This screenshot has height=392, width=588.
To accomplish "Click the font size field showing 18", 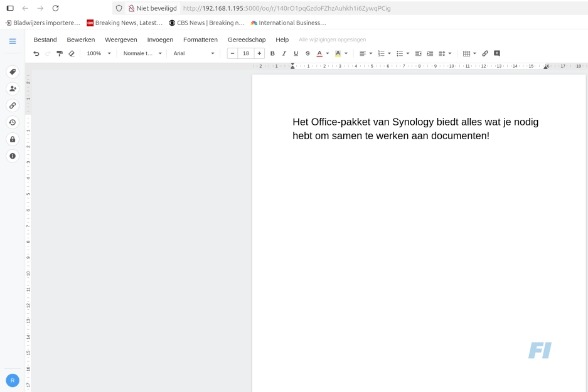I will click(x=246, y=53).
